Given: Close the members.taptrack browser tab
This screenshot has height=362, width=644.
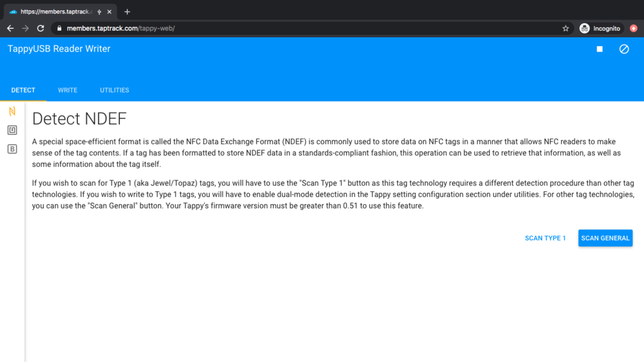Looking at the screenshot, I should [x=109, y=12].
